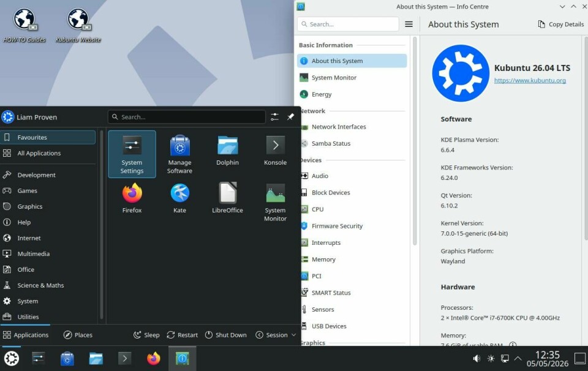The height and width of the screenshot is (371, 588).
Task: Select All Applications category
Action: [x=48, y=153]
